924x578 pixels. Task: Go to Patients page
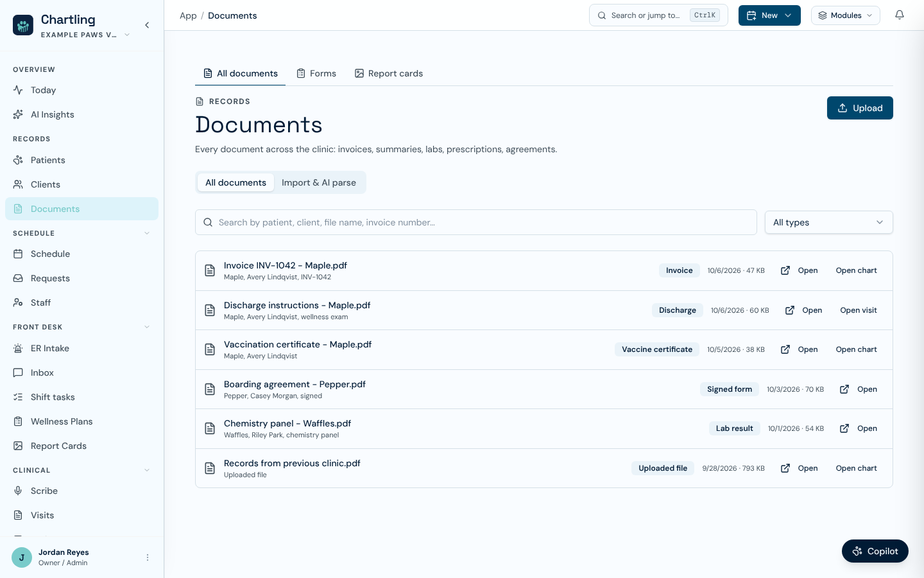point(81,160)
